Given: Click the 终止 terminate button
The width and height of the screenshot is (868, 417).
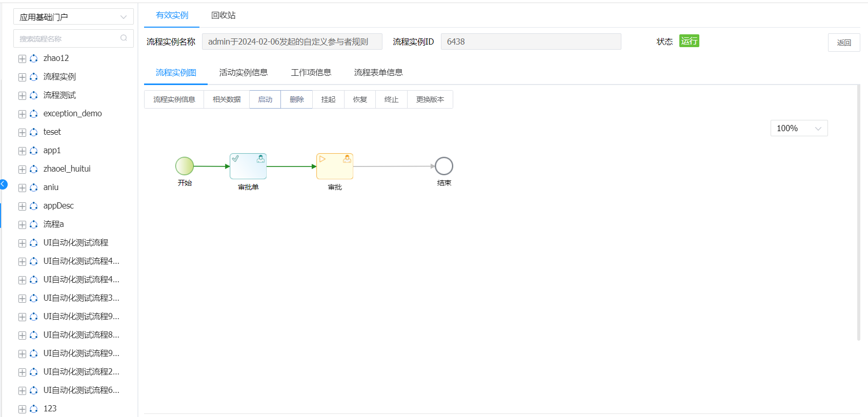Looking at the screenshot, I should coord(391,99).
